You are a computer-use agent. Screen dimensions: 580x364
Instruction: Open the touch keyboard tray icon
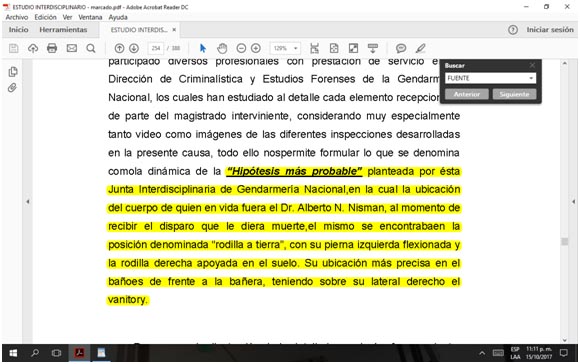[498, 353]
